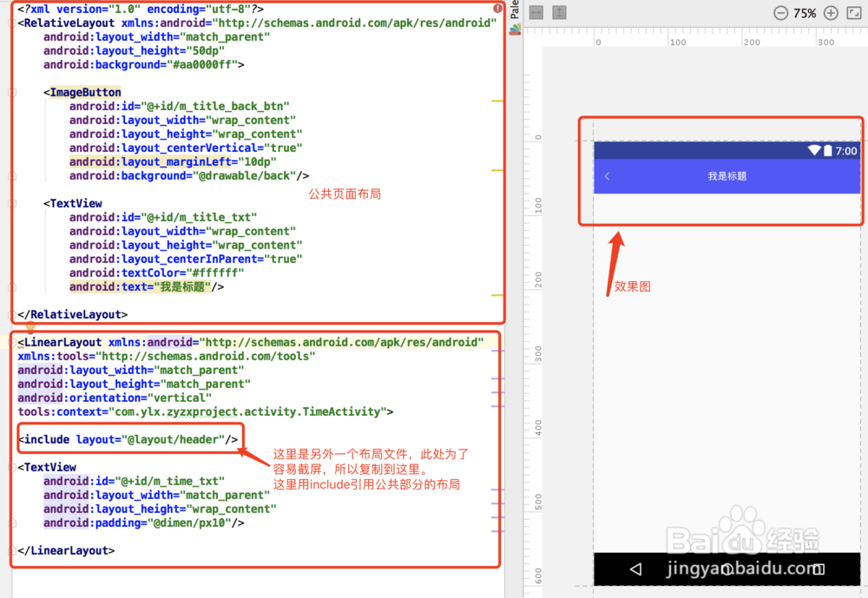Zoom in the layout preview
This screenshot has width=868, height=598.
click(831, 13)
